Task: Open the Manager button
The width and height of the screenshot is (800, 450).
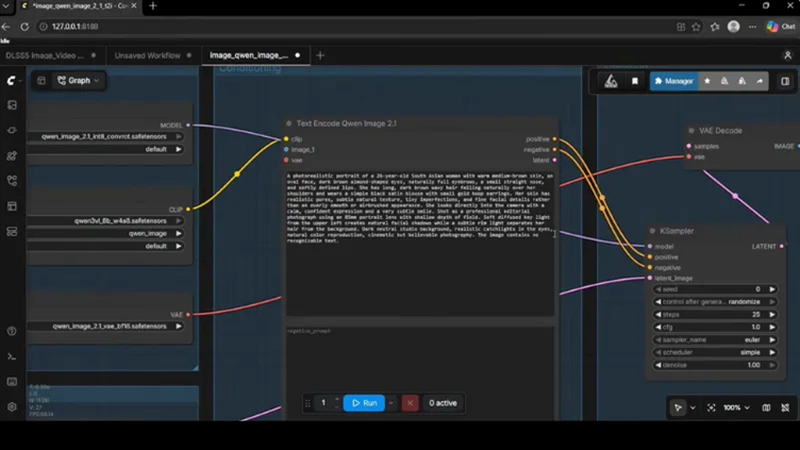Action: 674,81
